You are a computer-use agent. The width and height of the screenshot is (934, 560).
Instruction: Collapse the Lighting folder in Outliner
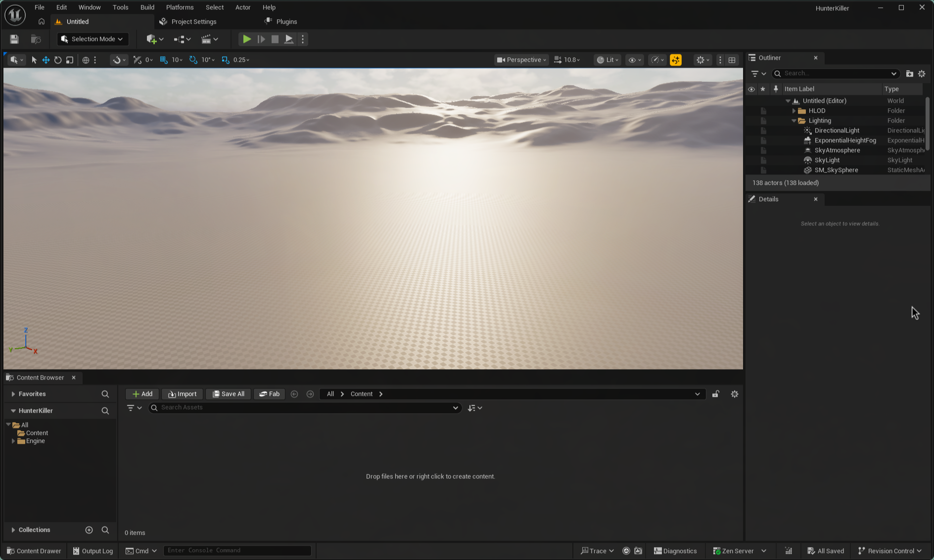click(794, 121)
